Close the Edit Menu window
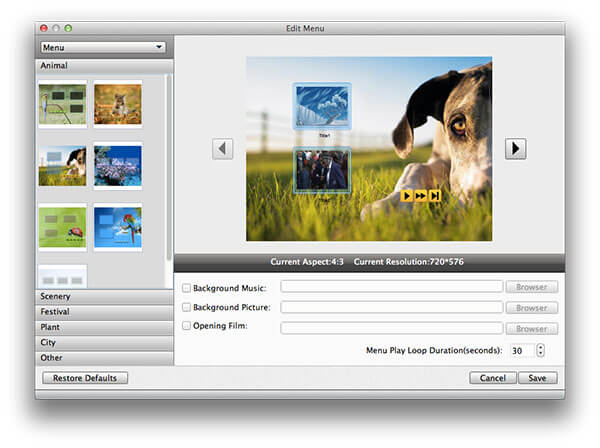This screenshot has height=448, width=600. [x=44, y=28]
